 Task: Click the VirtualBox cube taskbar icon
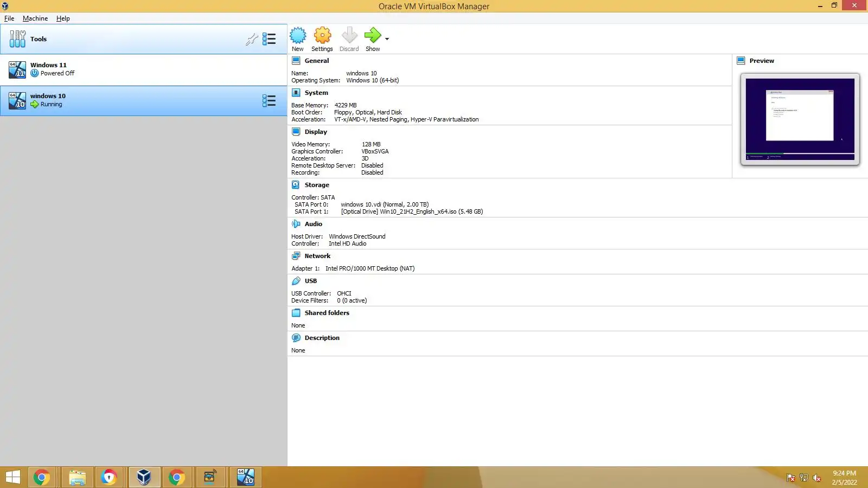144,477
